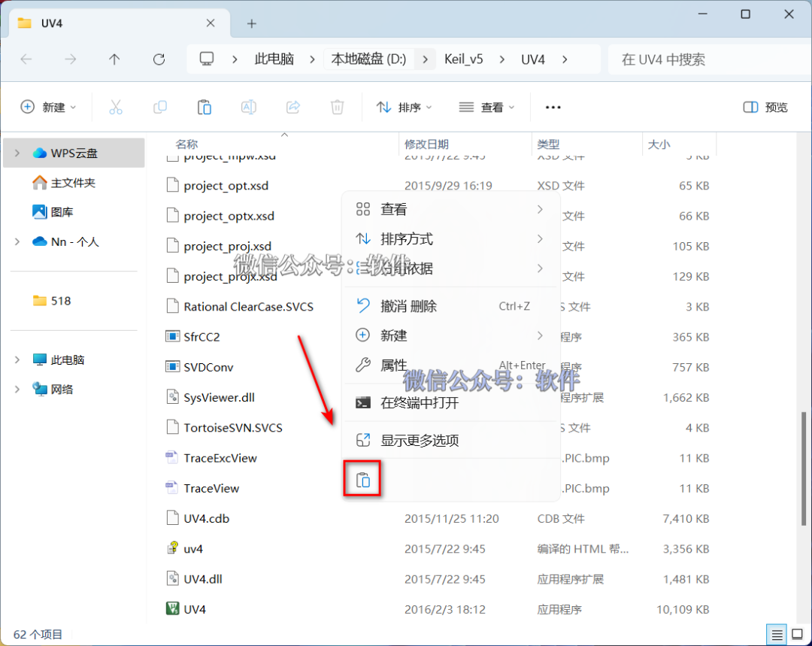The image size is (812, 646).
Task: Select project_opt.xsd file
Action: click(217, 186)
